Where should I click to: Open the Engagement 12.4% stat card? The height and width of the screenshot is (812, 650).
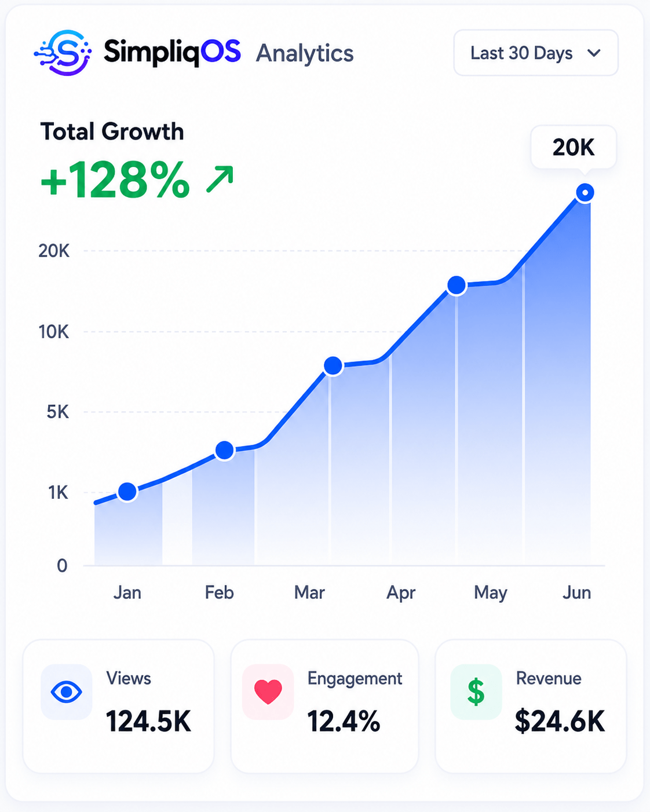[x=324, y=706]
